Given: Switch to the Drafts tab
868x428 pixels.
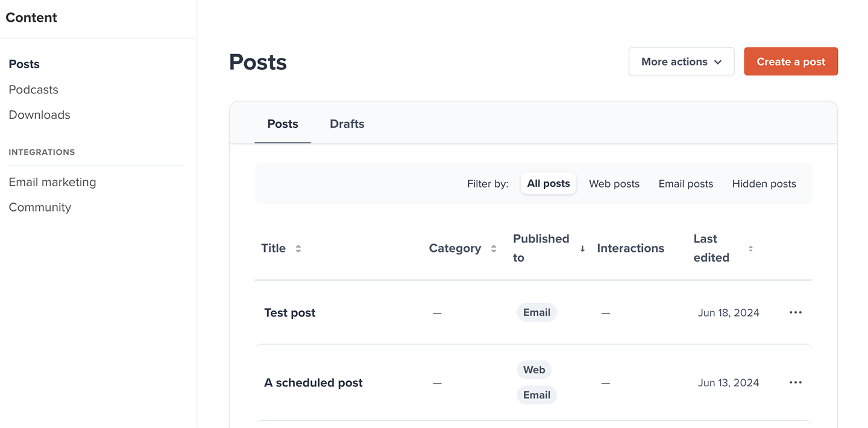Looking at the screenshot, I should coord(347,124).
